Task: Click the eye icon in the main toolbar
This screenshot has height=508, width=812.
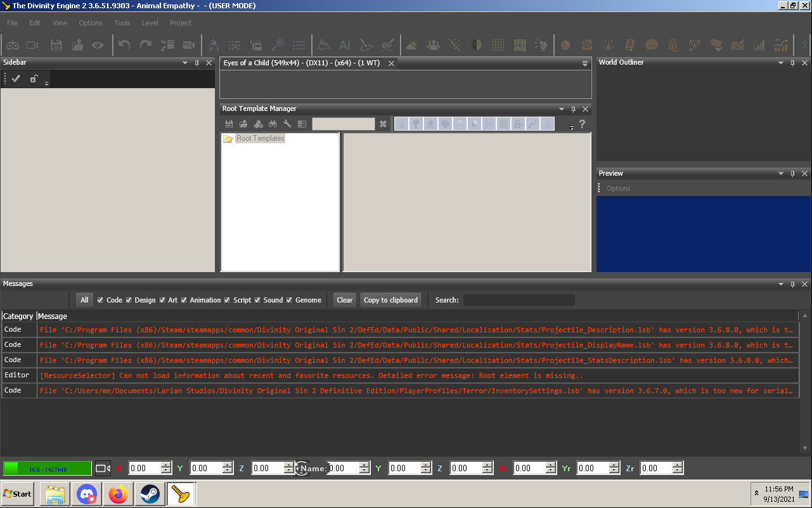Action: 98,45
